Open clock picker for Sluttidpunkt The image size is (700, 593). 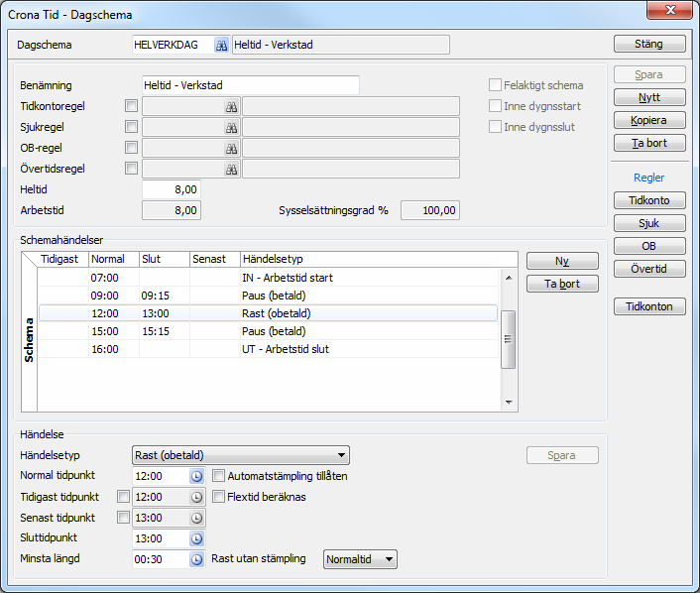[196, 539]
